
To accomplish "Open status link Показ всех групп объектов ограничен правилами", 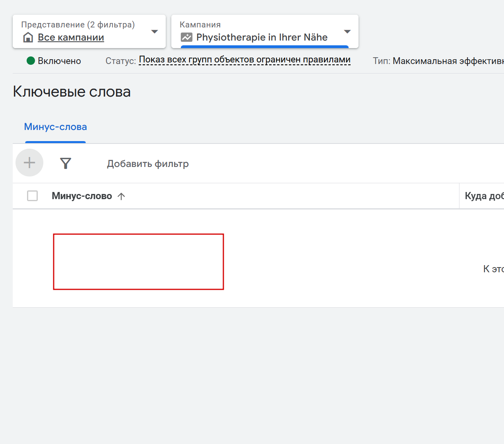I will point(245,60).
